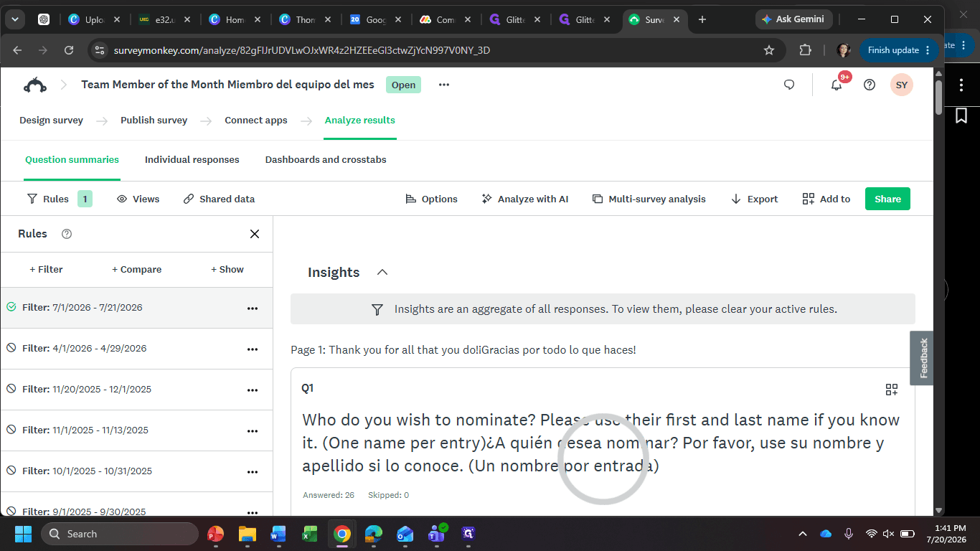Disable the active 7/1/2026 - 7/21/2026 filter
Screen dimensions: 980x551
click(x=11, y=307)
